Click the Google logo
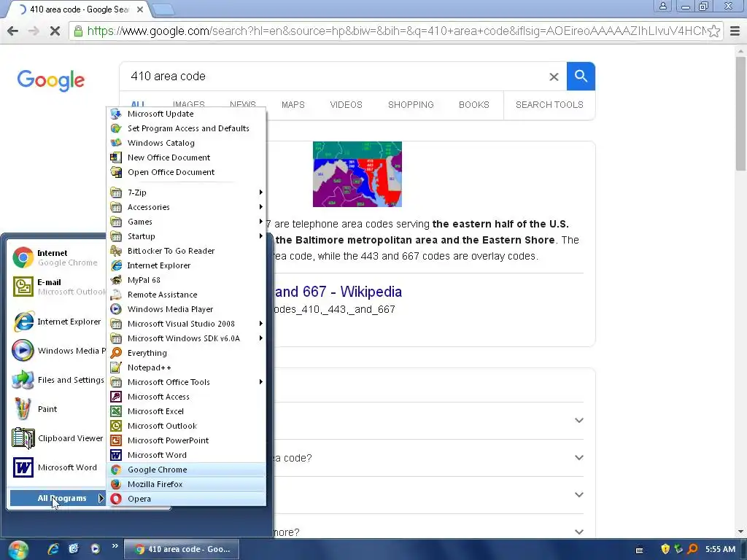 click(x=51, y=80)
